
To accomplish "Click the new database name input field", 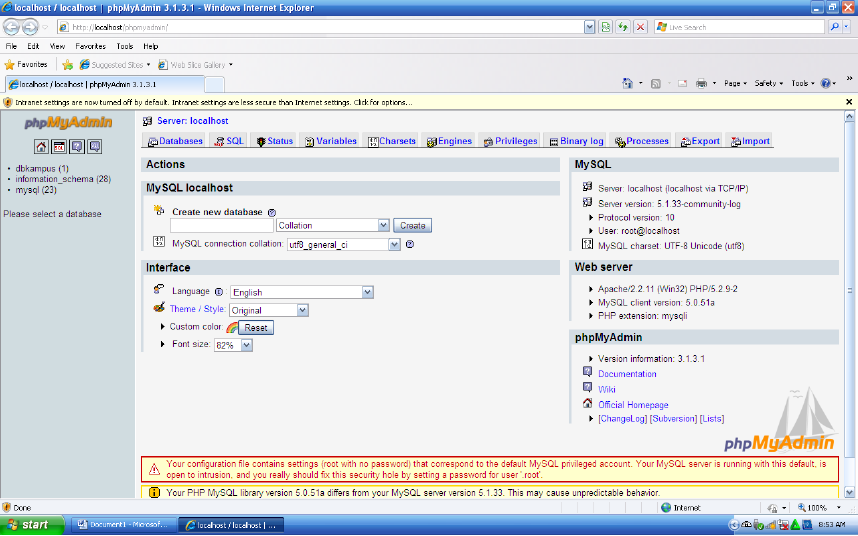I will tap(222, 225).
